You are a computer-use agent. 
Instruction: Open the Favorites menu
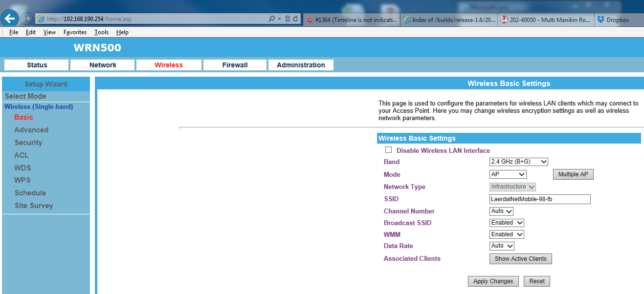(75, 32)
